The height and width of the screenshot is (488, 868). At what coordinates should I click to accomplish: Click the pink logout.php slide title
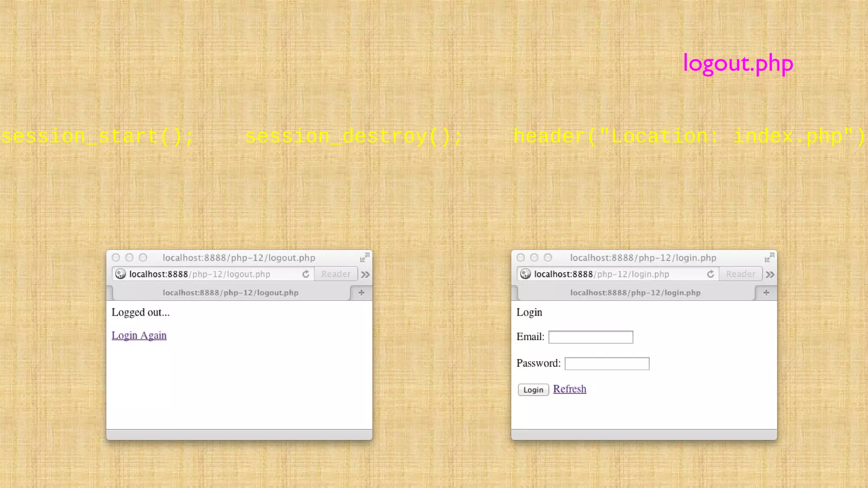point(738,64)
